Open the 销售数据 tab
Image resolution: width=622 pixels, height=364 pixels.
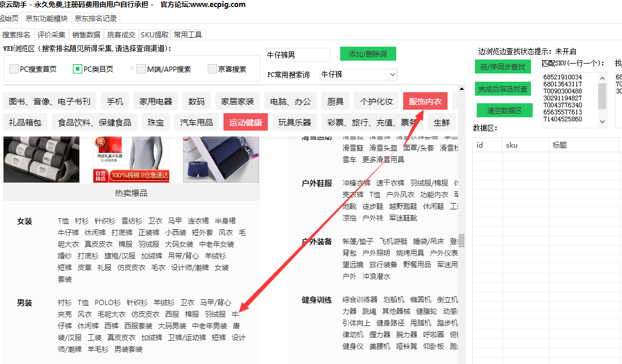pyautogui.click(x=86, y=35)
